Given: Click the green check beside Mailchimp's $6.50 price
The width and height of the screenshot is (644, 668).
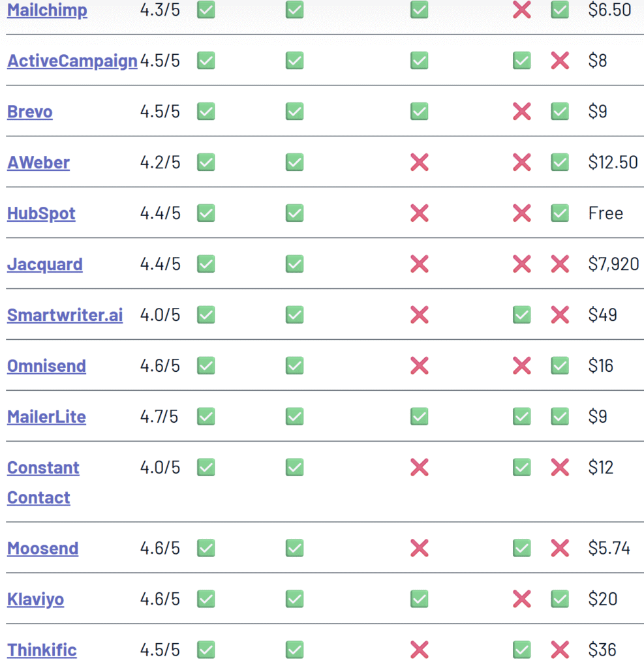Looking at the screenshot, I should click(560, 10).
